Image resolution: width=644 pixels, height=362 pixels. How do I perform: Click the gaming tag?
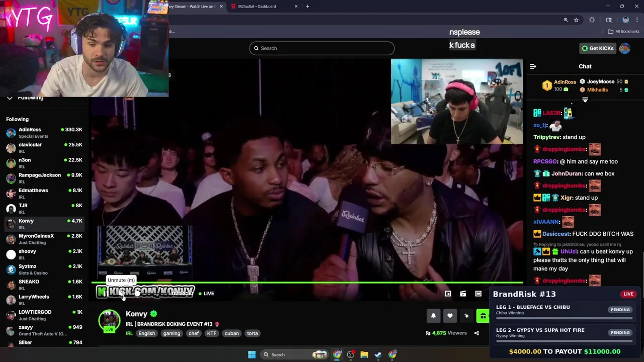tap(172, 333)
